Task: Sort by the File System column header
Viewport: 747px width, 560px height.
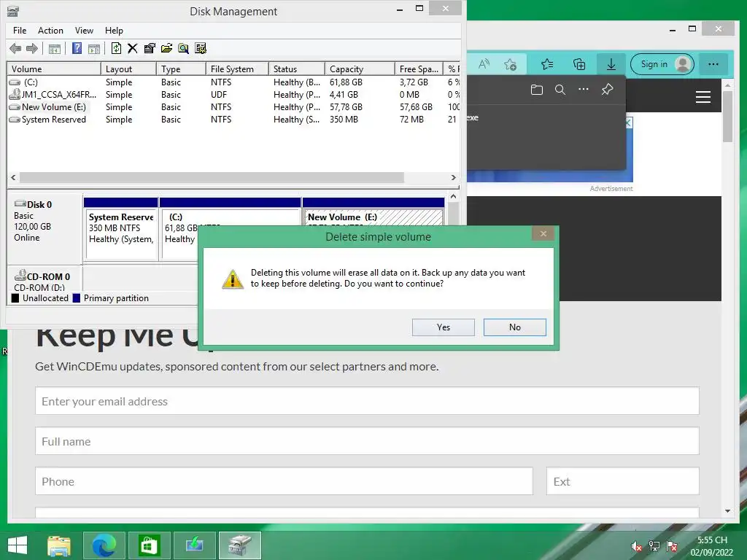Action: [x=237, y=69]
